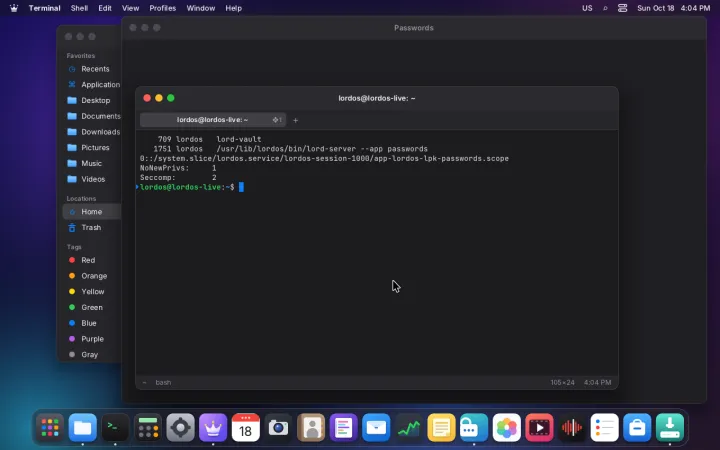Image resolution: width=720 pixels, height=450 pixels.
Task: Open Videos folder in Files sidebar
Action: [92, 179]
